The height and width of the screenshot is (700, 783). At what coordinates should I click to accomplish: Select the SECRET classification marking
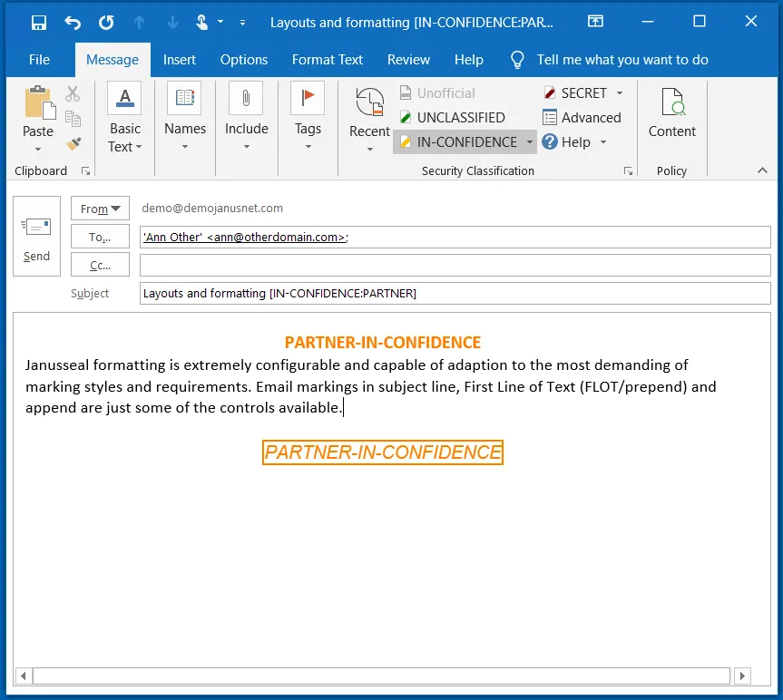tap(575, 92)
